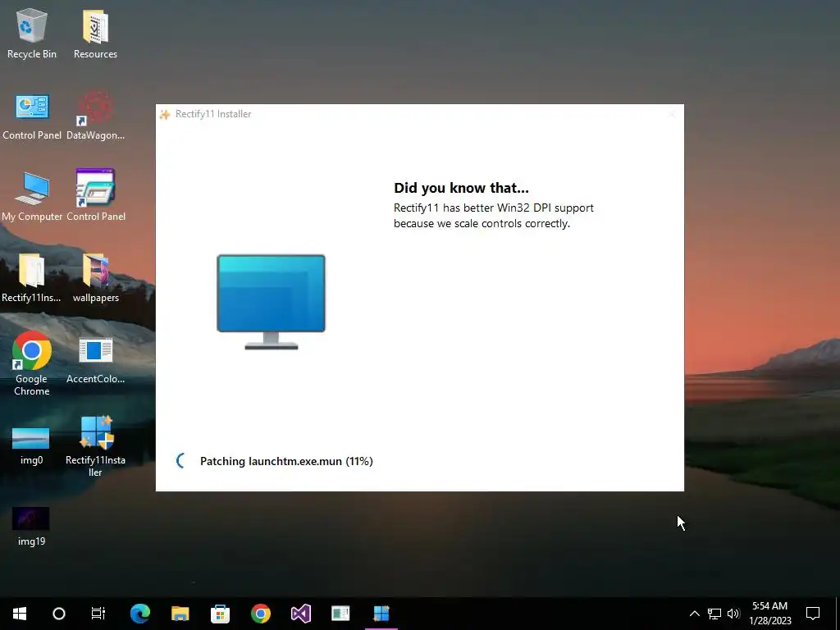Select the DataWagon shortcut icon
Viewport: 840px width, 630px height.
(95, 115)
